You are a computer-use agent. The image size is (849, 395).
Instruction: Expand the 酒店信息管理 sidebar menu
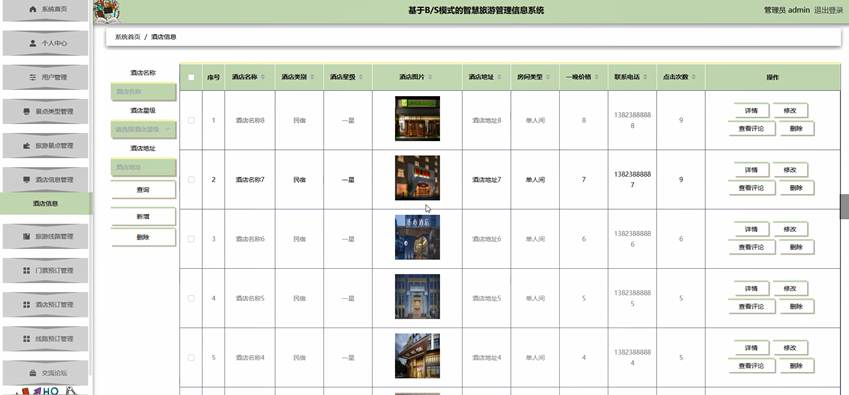(45, 180)
